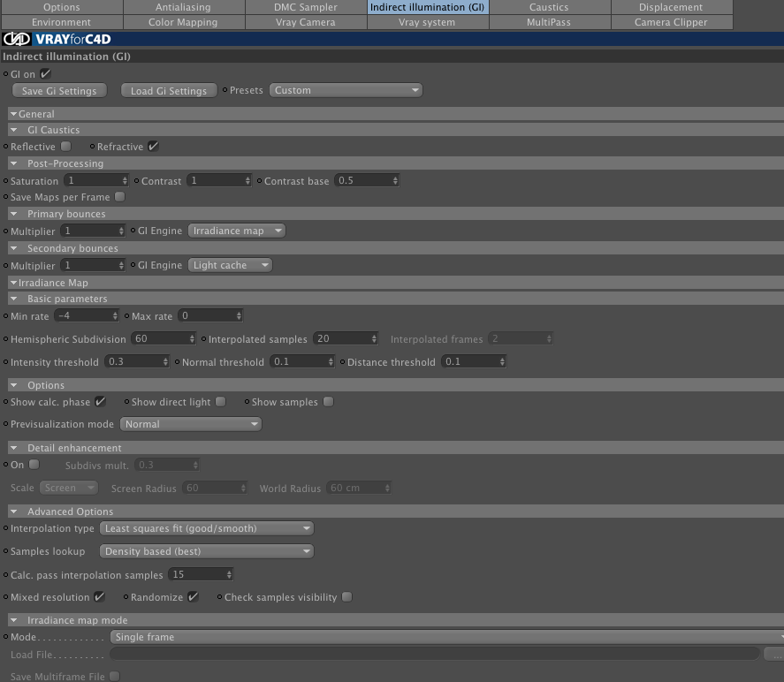Collapse the Options section
The image size is (784, 682).
click(x=14, y=385)
